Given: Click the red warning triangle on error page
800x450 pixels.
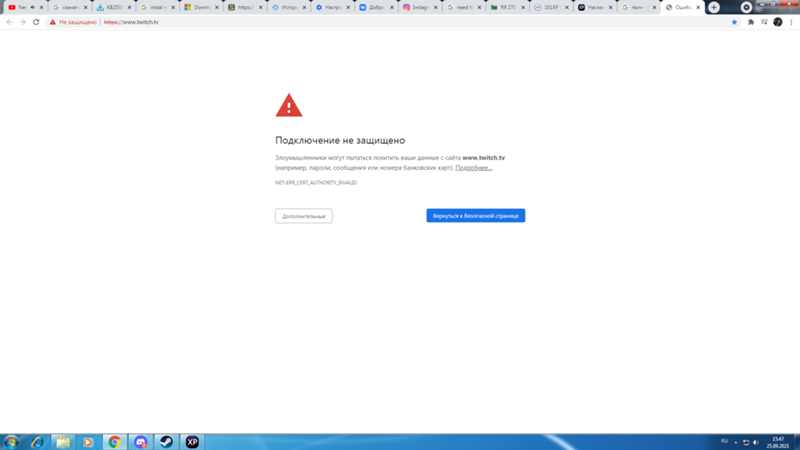Looking at the screenshot, I should pos(289,105).
